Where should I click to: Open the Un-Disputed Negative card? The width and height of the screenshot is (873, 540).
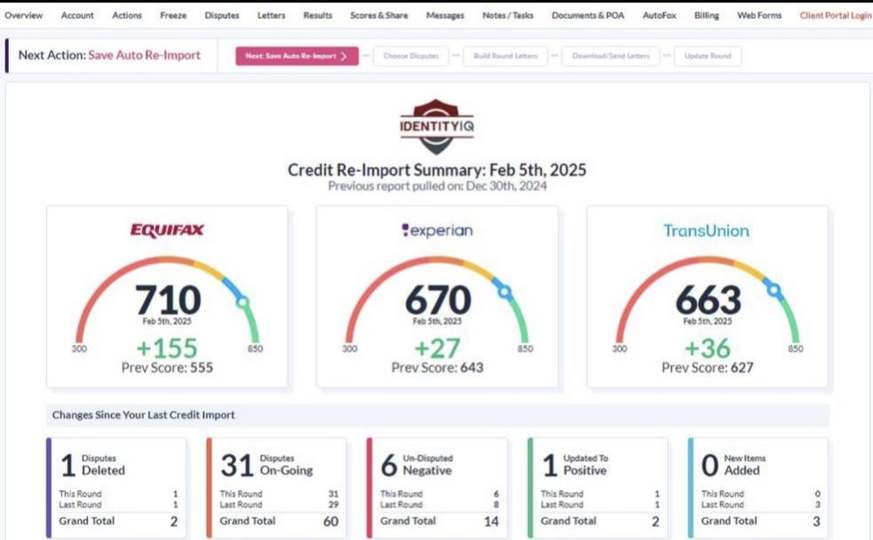[x=437, y=488]
